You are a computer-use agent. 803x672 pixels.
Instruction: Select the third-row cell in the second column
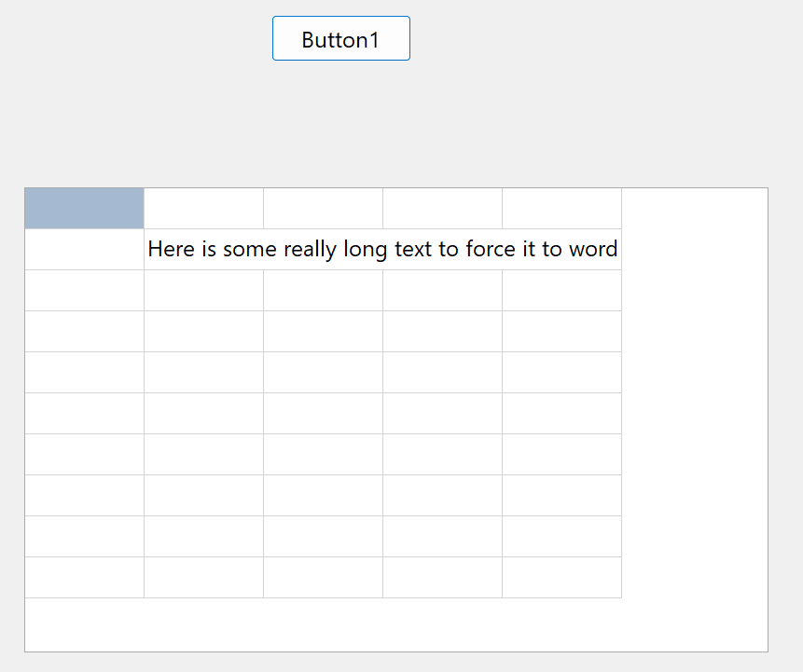coord(203,290)
